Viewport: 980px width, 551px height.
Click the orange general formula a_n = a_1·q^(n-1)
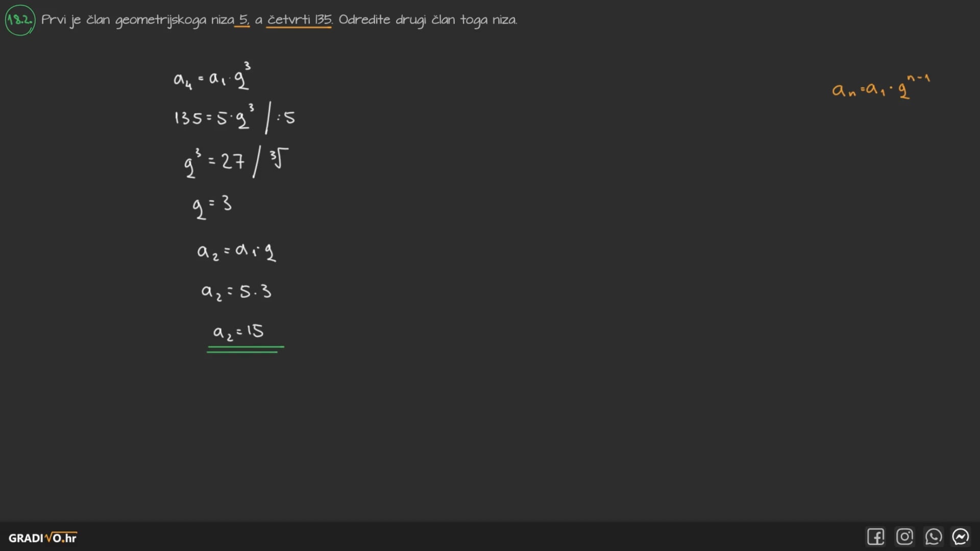click(880, 88)
